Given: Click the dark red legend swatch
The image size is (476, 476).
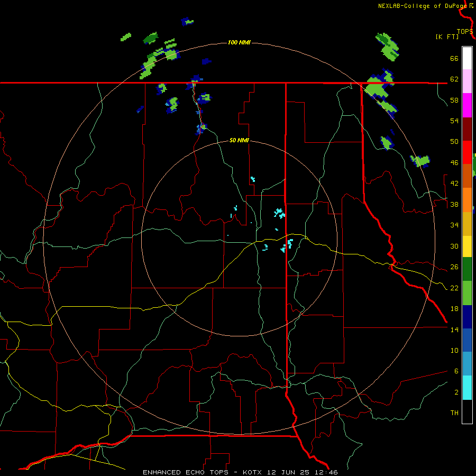Looking at the screenshot, I should [467, 129].
